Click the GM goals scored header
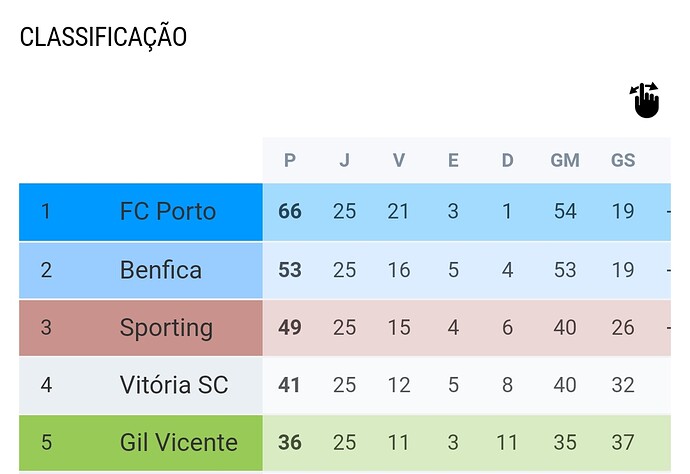This screenshot has height=474, width=690. (x=565, y=160)
